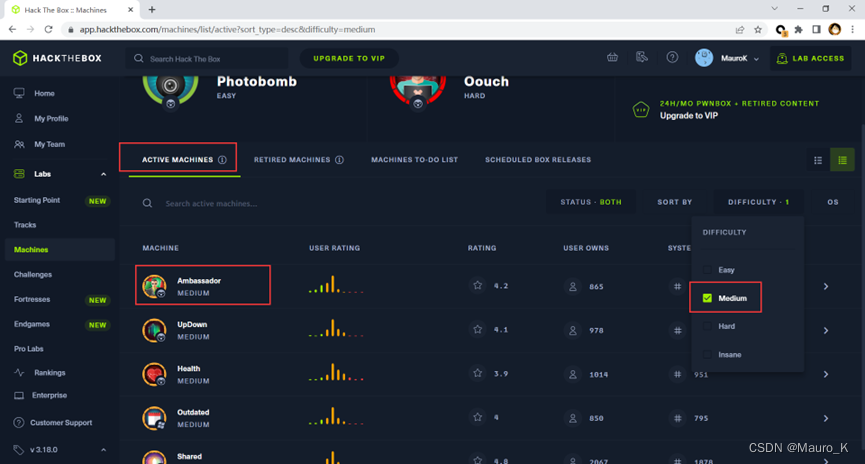Open Starting Point in sidebar
Screen dimensions: 865x464
point(37,200)
